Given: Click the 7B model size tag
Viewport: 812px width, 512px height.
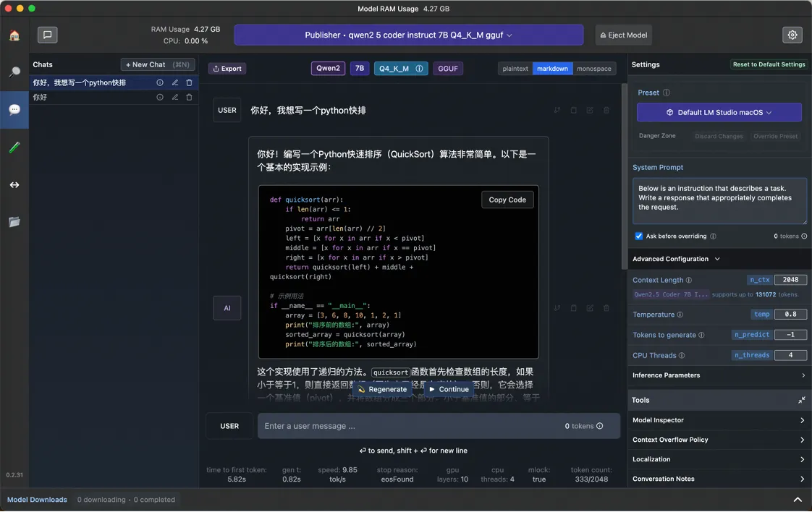Looking at the screenshot, I should tap(360, 68).
